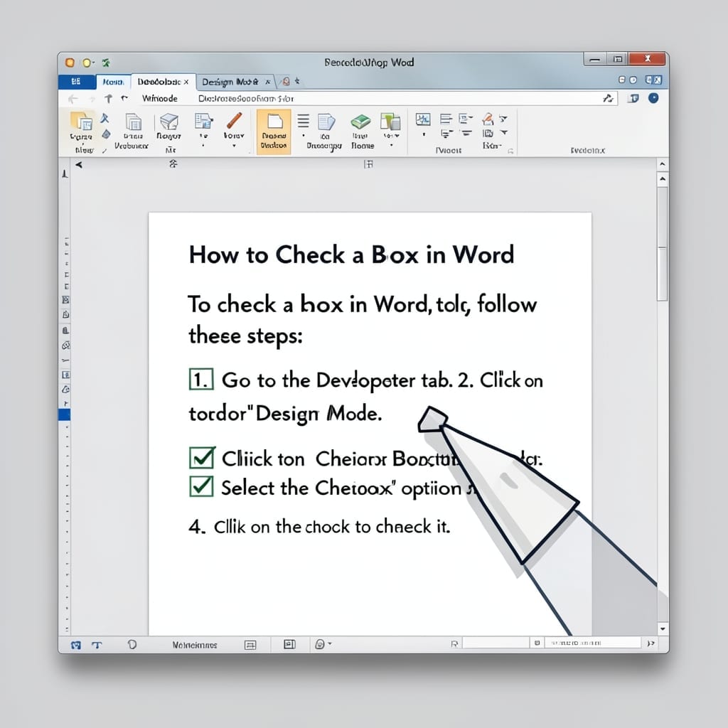Click the 3D box icon in the ribbon

tap(169, 122)
